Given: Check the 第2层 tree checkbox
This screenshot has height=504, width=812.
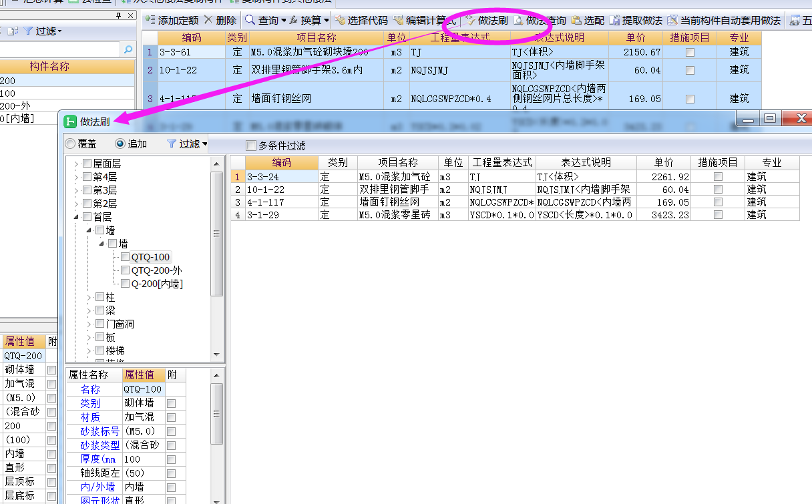Looking at the screenshot, I should (x=87, y=204).
